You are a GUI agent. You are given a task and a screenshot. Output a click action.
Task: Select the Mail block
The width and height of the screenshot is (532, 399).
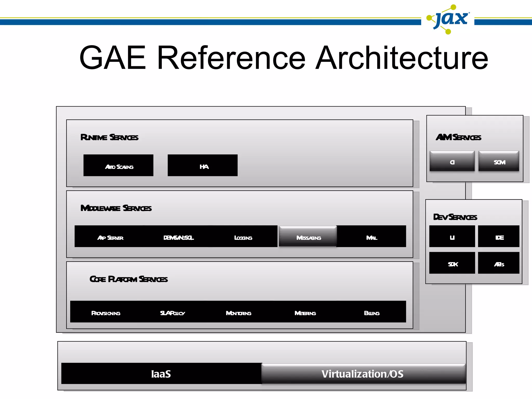point(371,236)
